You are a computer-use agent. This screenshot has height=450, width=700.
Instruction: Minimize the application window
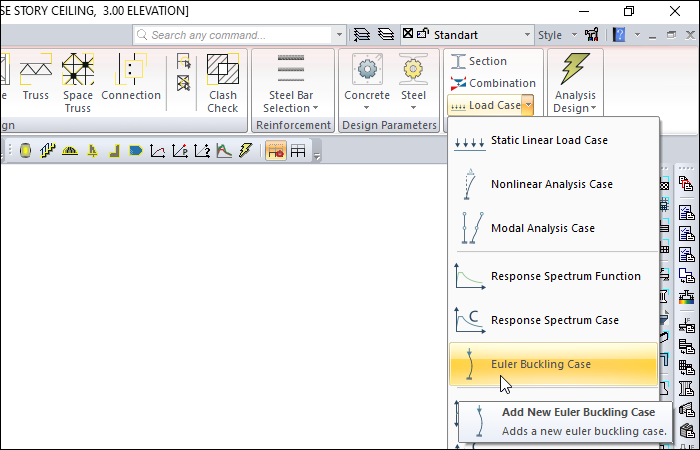pos(584,11)
